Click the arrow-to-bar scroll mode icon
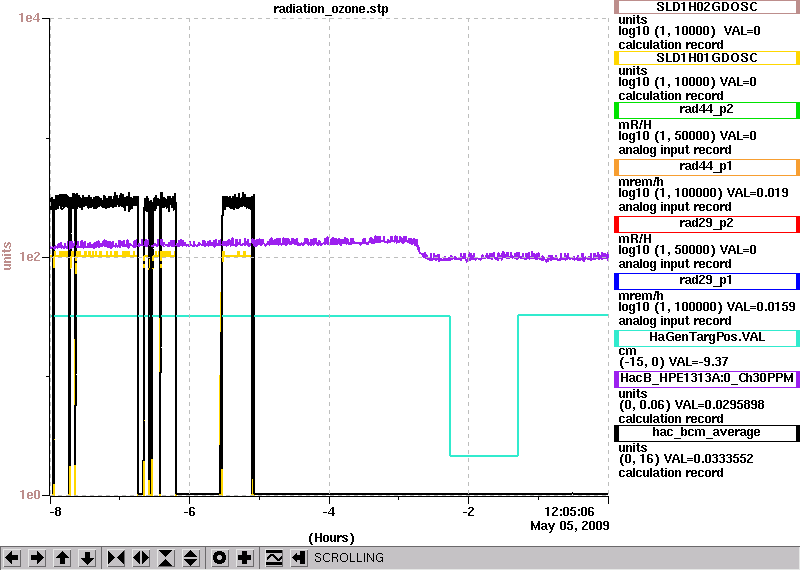This screenshot has width=800, height=570. point(299,558)
